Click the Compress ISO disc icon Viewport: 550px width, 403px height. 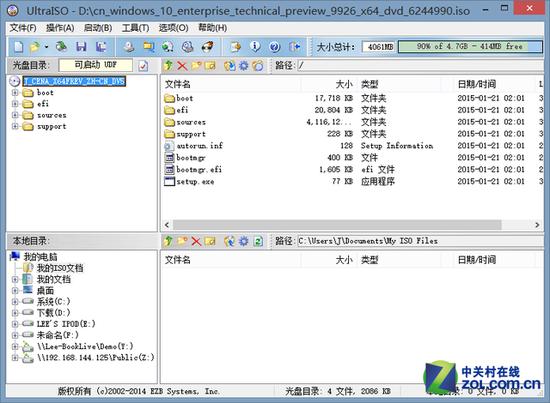pyautogui.click(x=168, y=46)
